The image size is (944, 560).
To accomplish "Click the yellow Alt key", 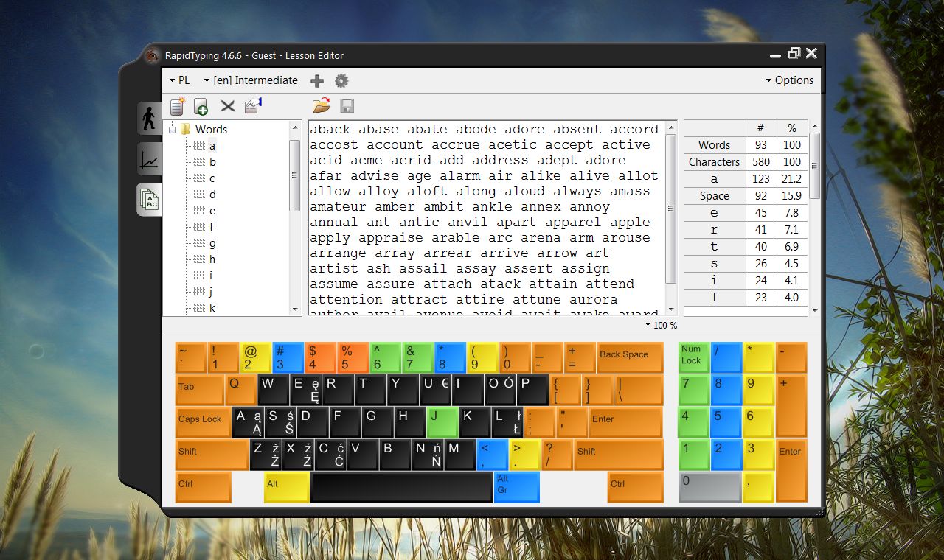I will point(287,487).
